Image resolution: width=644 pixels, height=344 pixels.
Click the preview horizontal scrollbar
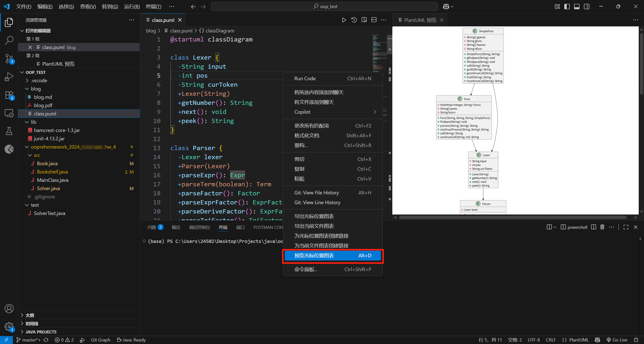[x=512, y=217]
